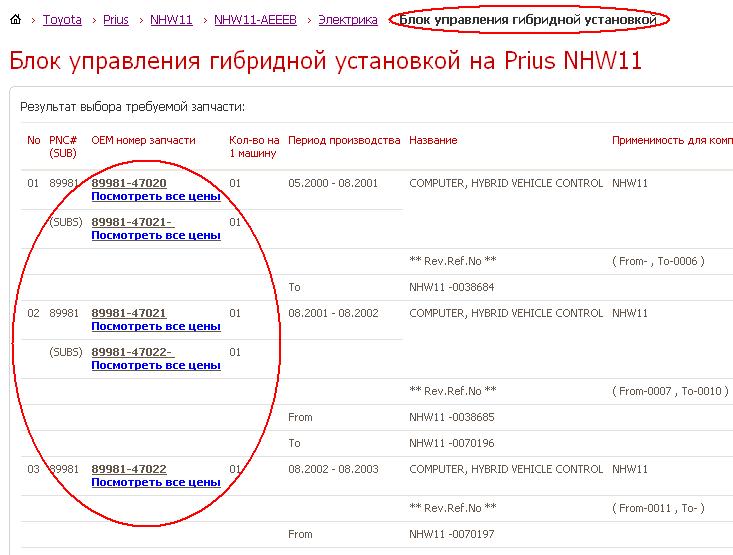Navigate to the Электрика breadcrumb link
This screenshot has height=555, width=733.
point(348,20)
